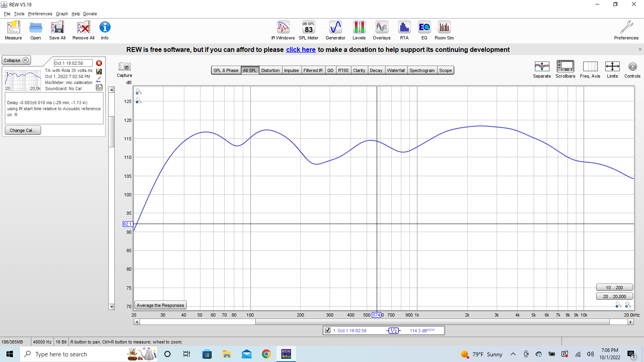This screenshot has width=644, height=362.
Task: Switch to Clarity tab
Action: click(359, 70)
